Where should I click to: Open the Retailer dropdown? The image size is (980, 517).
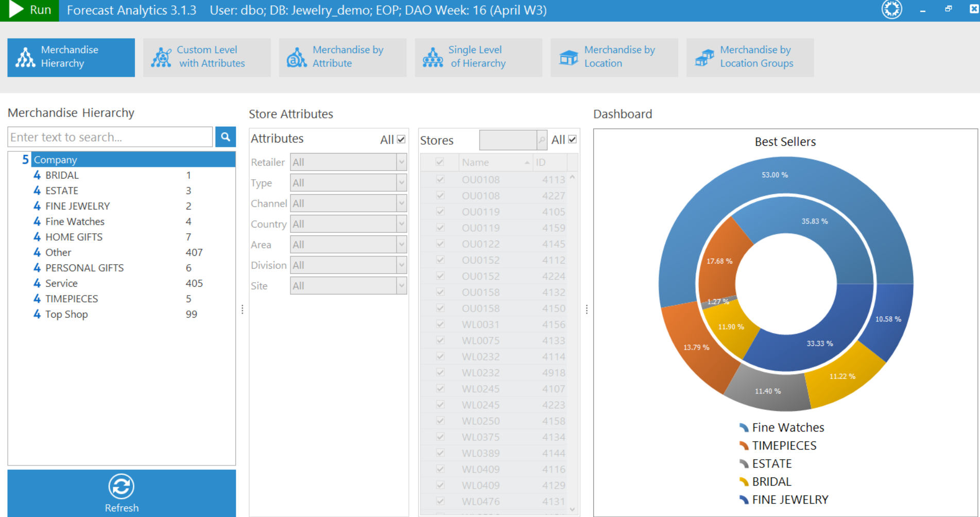coord(401,162)
